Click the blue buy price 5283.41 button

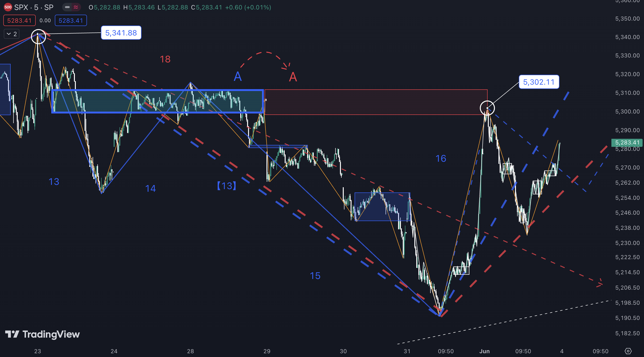pos(71,21)
